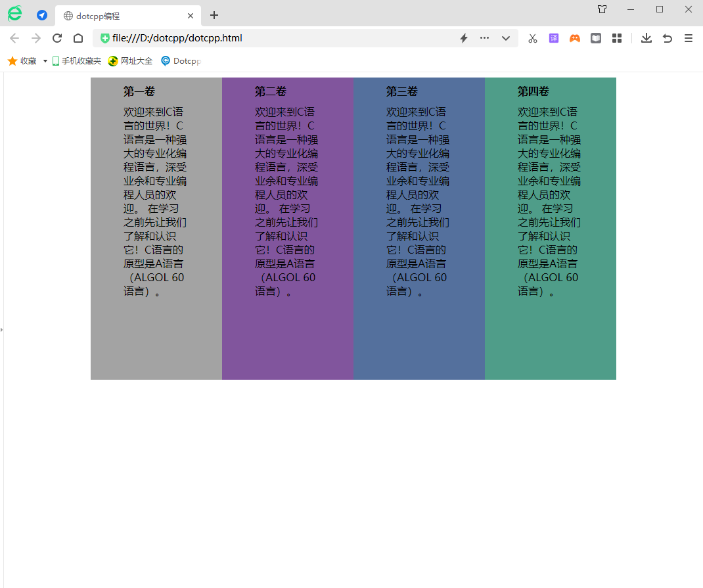Open a new tab with plus button
703x588 pixels.
[x=214, y=15]
